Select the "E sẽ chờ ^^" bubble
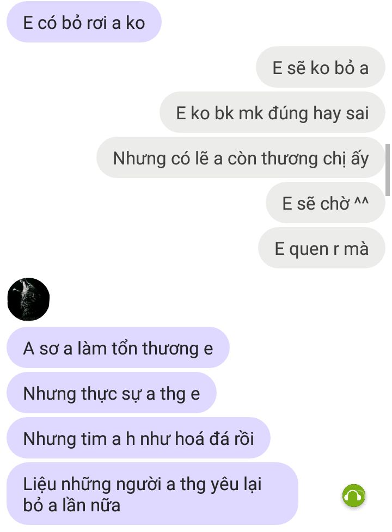Image resolution: width=392 pixels, height=532 pixels. [326, 203]
